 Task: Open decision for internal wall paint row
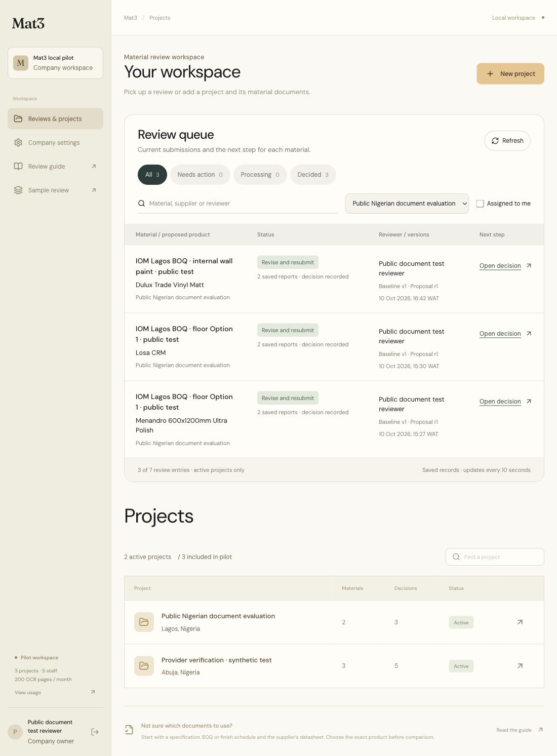500,265
